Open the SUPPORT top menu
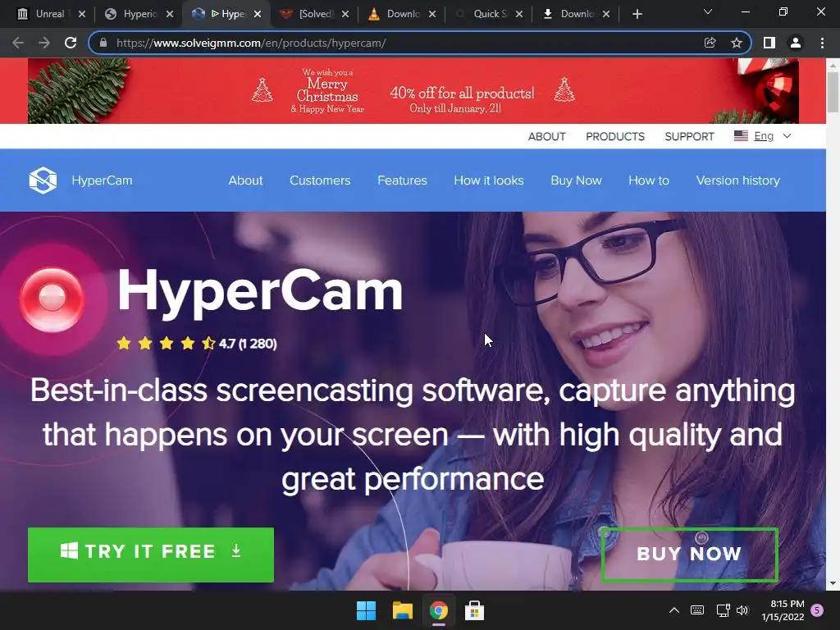The height and width of the screenshot is (630, 840). tap(689, 136)
